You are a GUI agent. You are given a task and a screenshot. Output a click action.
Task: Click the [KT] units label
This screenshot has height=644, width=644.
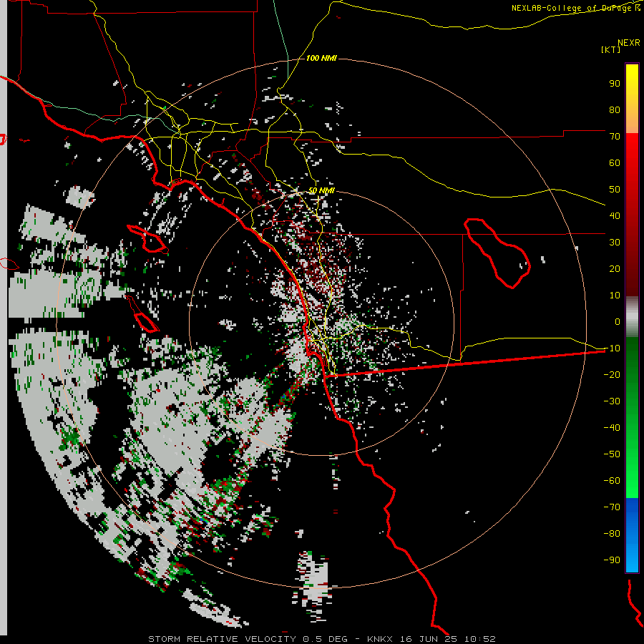pyautogui.click(x=610, y=49)
